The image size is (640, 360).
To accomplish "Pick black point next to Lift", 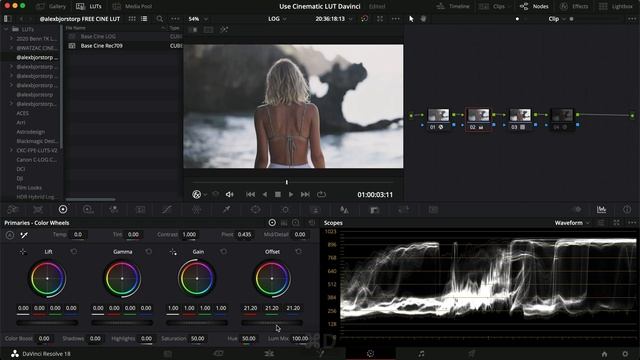I will 23,252.
